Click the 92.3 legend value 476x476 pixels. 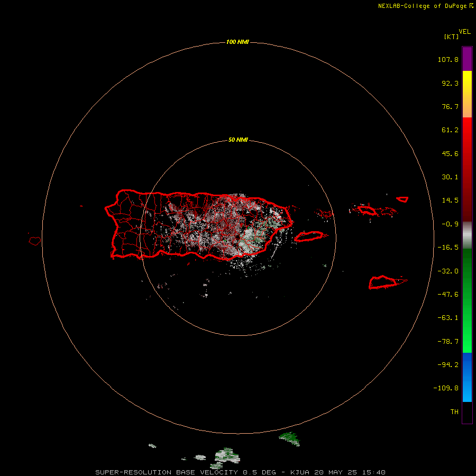pos(450,83)
